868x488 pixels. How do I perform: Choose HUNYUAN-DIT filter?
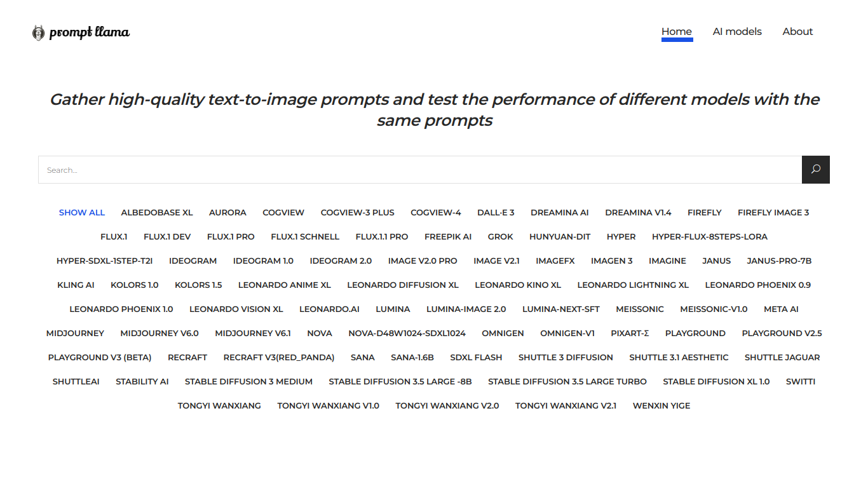[560, 237]
